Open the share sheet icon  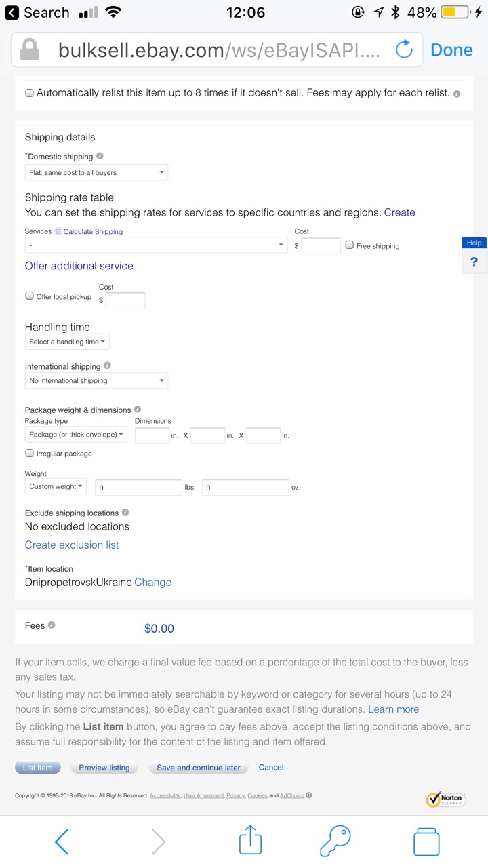(250, 841)
